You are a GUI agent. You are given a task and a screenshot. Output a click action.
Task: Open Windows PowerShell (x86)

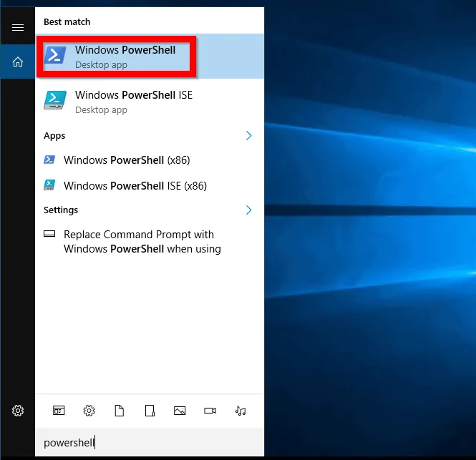tap(150, 160)
